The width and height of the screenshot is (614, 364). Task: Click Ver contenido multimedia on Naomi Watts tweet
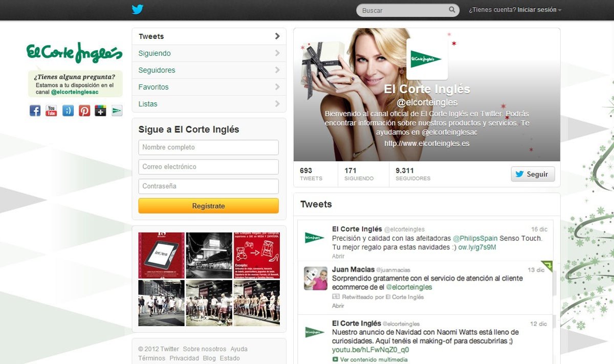pos(373,359)
